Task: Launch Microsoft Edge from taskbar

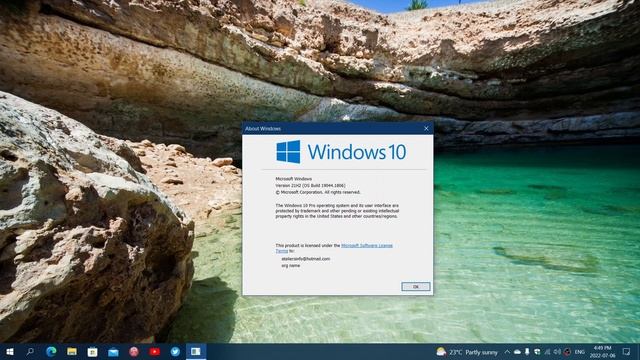Action: coord(51,351)
